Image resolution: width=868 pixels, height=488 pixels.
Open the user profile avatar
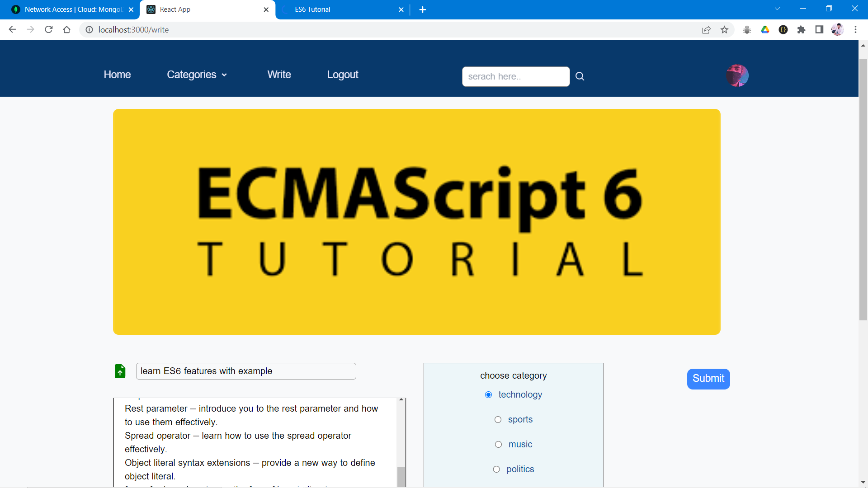737,75
